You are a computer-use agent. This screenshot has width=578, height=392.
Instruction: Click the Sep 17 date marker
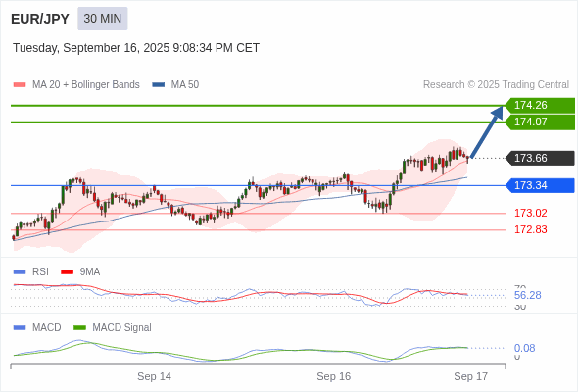471,376
